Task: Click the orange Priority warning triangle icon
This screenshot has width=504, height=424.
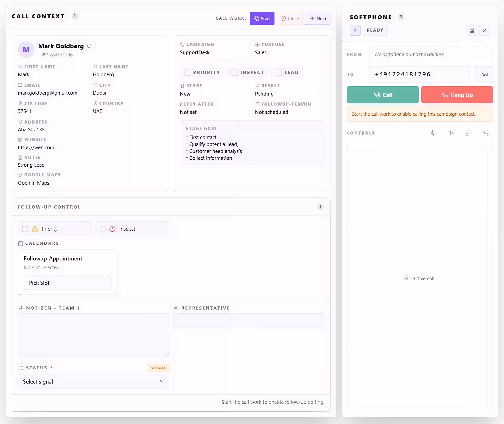Action: [x=35, y=229]
